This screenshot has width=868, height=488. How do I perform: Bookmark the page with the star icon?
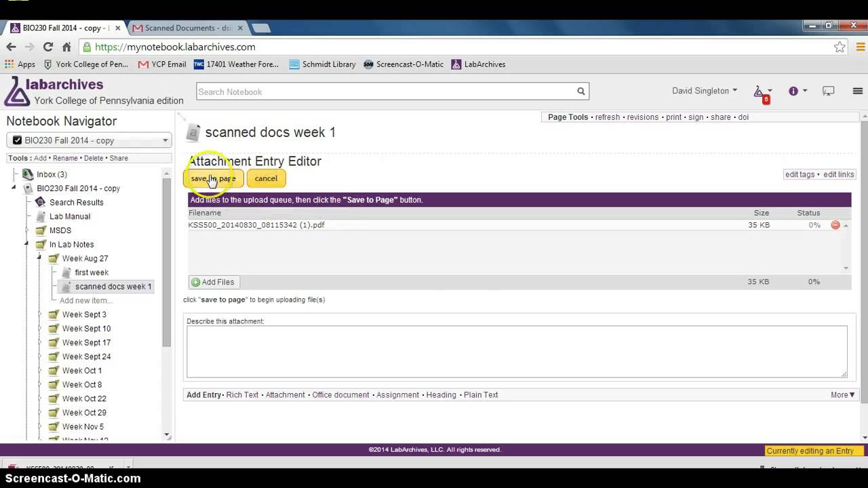click(x=840, y=47)
